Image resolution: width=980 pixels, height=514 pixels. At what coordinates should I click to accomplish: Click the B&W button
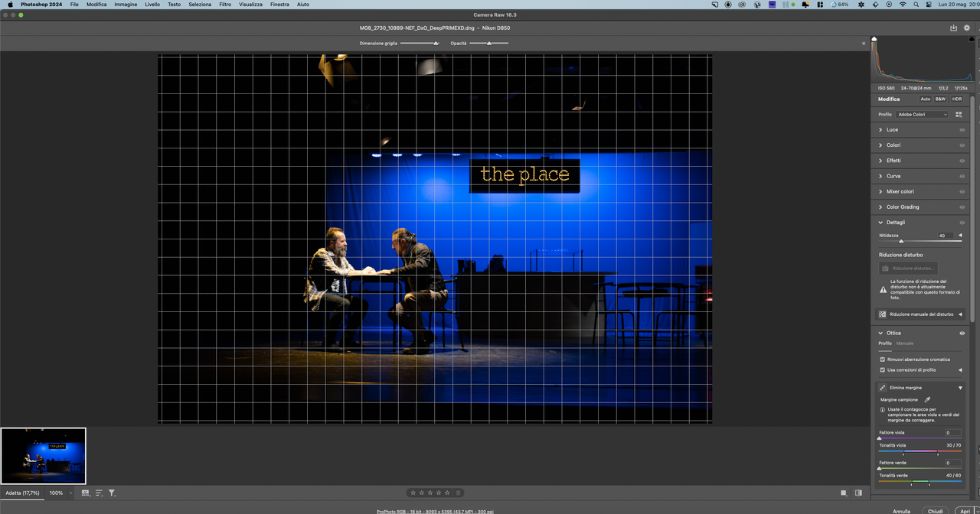pyautogui.click(x=940, y=99)
